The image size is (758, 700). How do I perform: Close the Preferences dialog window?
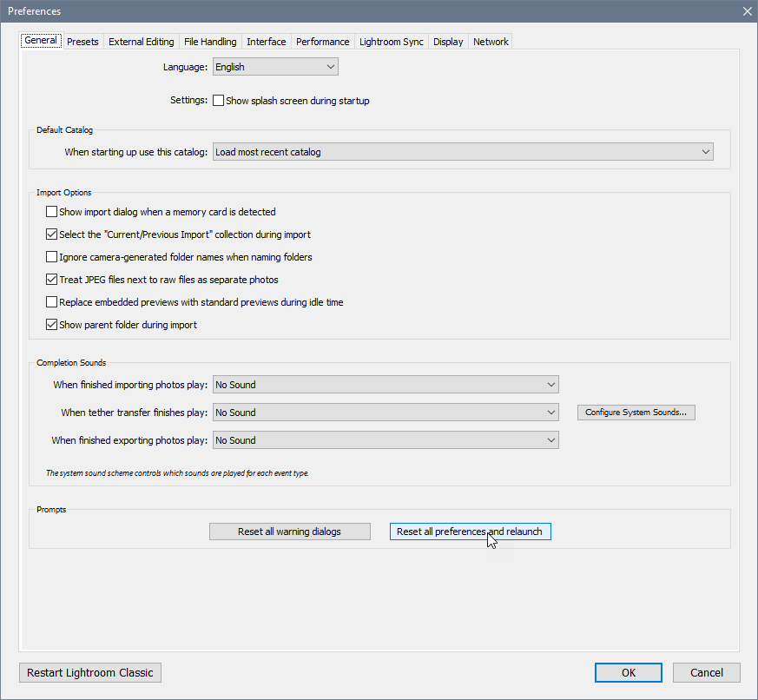[747, 10]
